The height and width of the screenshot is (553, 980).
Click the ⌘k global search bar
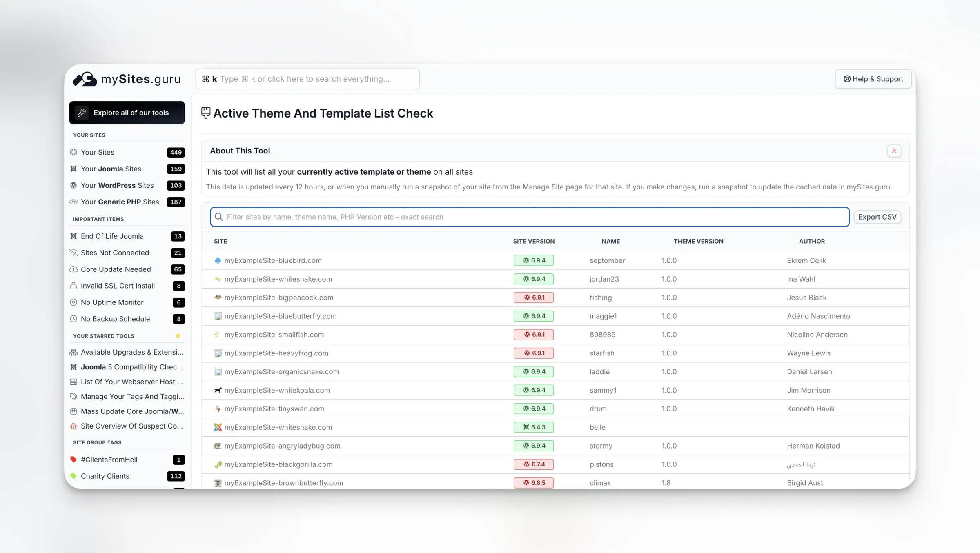click(x=307, y=79)
